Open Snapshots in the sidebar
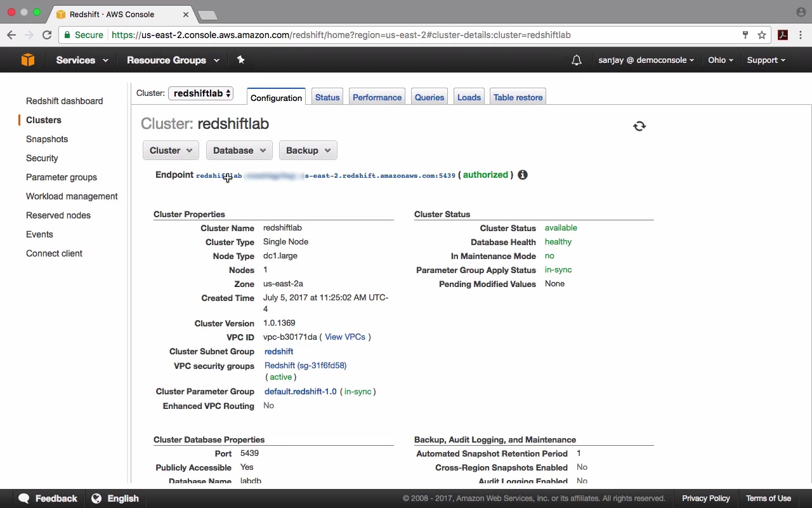The height and width of the screenshot is (508, 812). (47, 139)
